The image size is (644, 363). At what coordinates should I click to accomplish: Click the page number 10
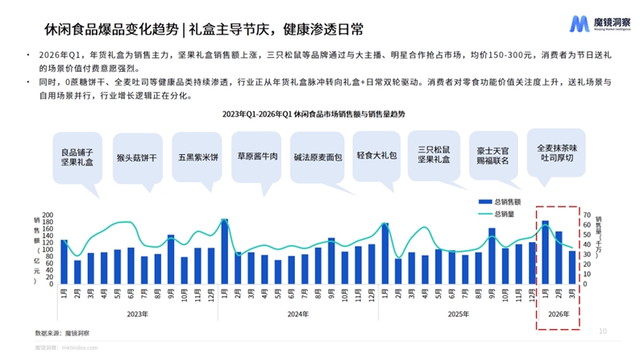[603, 331]
